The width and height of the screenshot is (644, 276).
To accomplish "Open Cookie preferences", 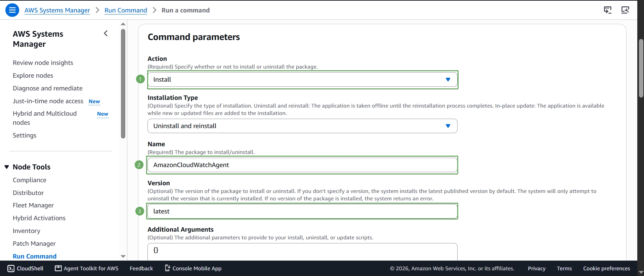I will point(606,268).
